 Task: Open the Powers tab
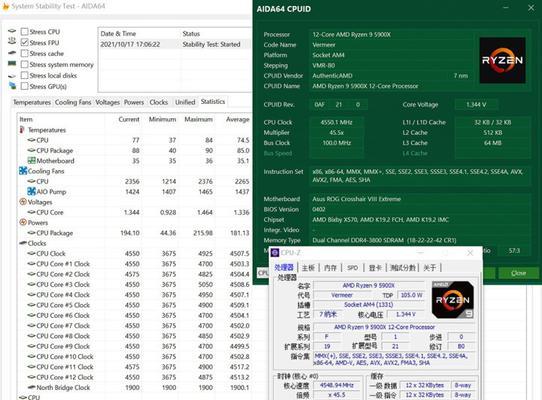tap(134, 102)
